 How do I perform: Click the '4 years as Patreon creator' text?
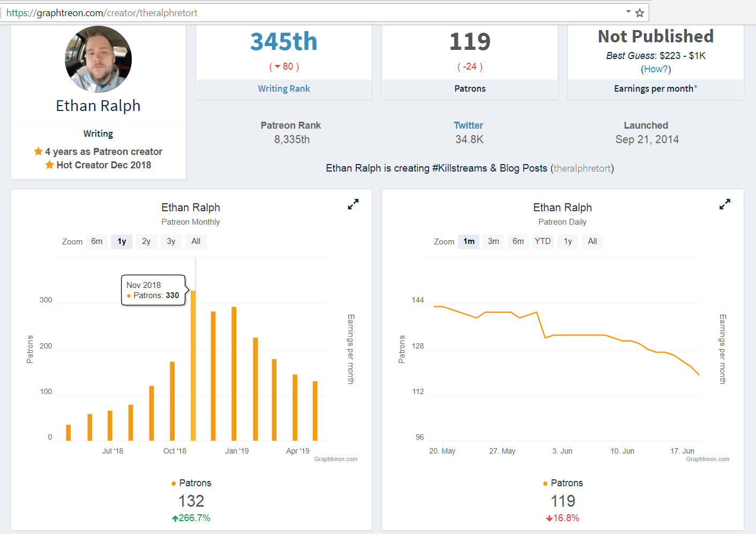click(x=103, y=152)
